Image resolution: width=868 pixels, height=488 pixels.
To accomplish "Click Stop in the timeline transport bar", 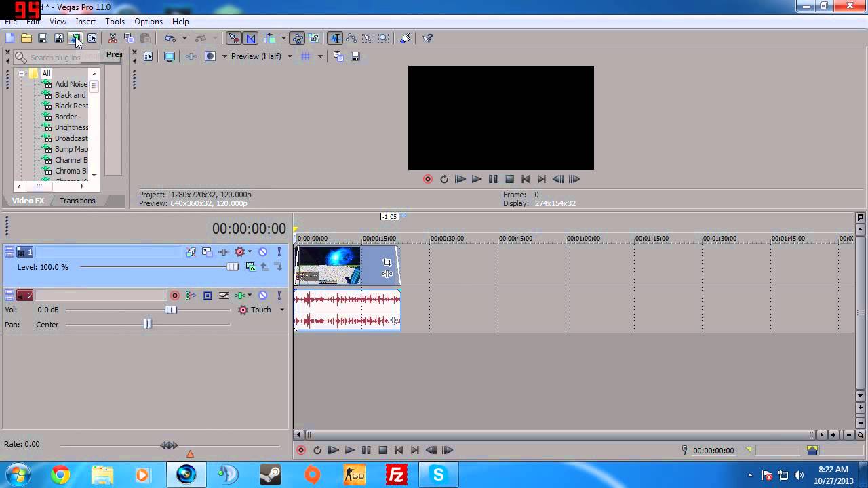I will (382, 450).
